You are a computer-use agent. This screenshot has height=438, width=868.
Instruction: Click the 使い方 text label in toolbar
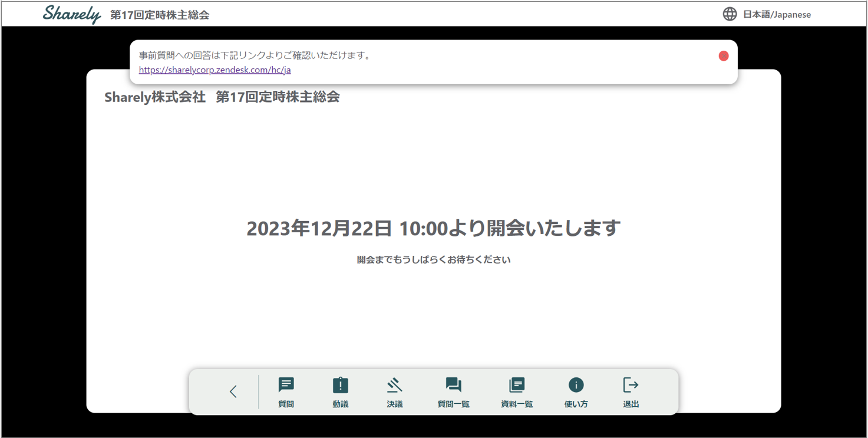576,404
